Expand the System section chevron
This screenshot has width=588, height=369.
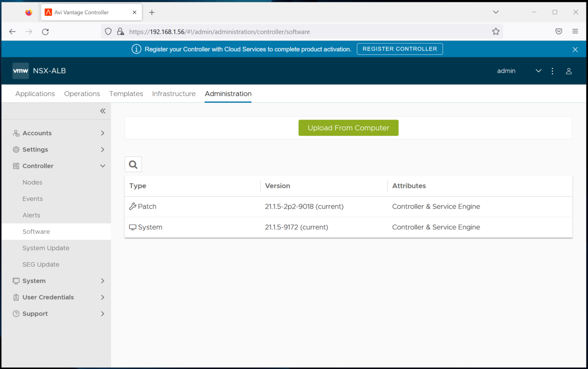[102, 281]
